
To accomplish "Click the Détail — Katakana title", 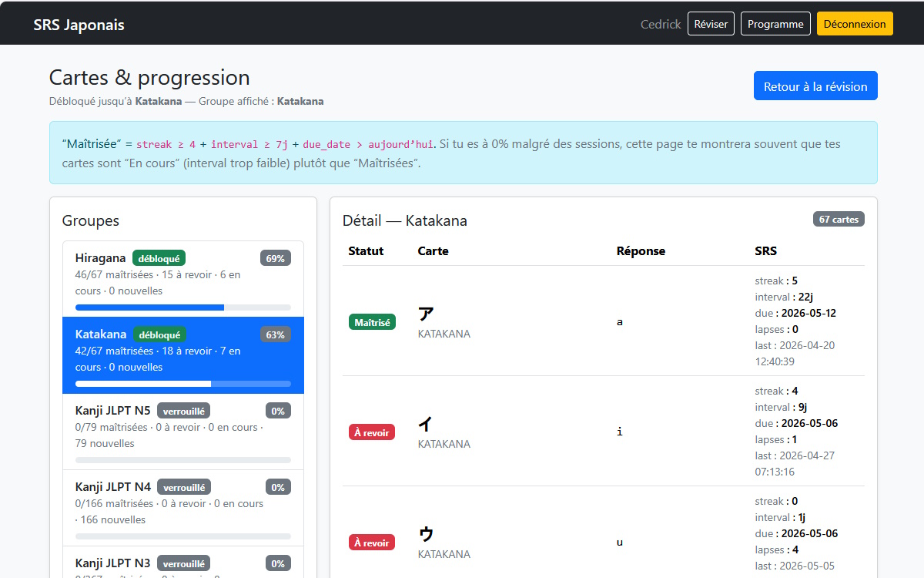I will tap(405, 221).
